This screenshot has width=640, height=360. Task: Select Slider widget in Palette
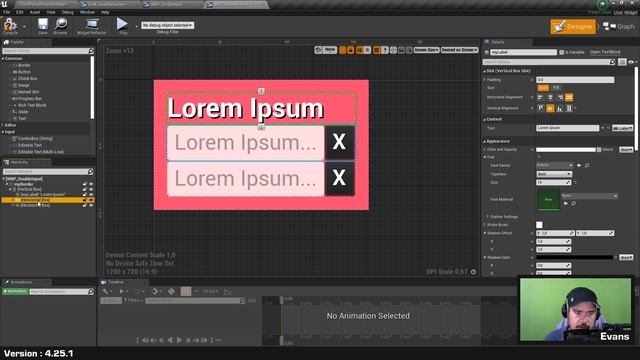(23, 112)
